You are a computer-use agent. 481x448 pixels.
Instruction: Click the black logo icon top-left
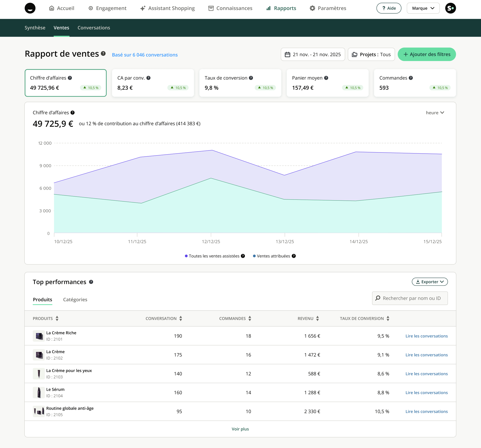[30, 8]
